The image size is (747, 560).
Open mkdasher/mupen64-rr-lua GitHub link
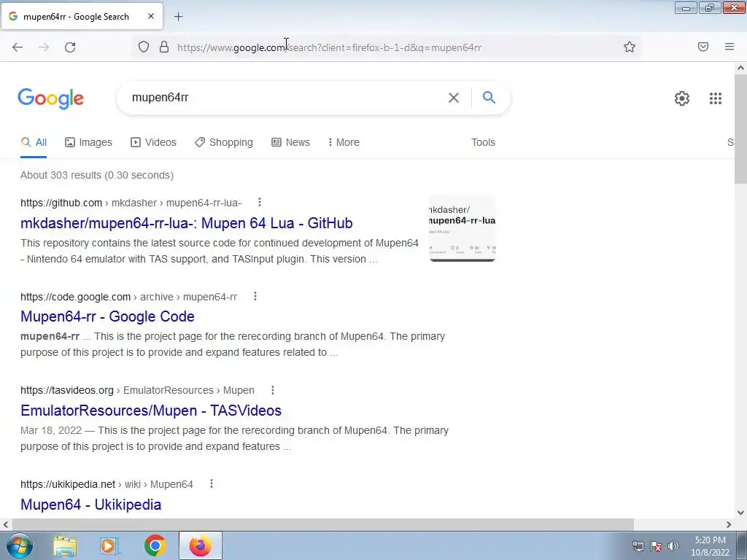(186, 223)
